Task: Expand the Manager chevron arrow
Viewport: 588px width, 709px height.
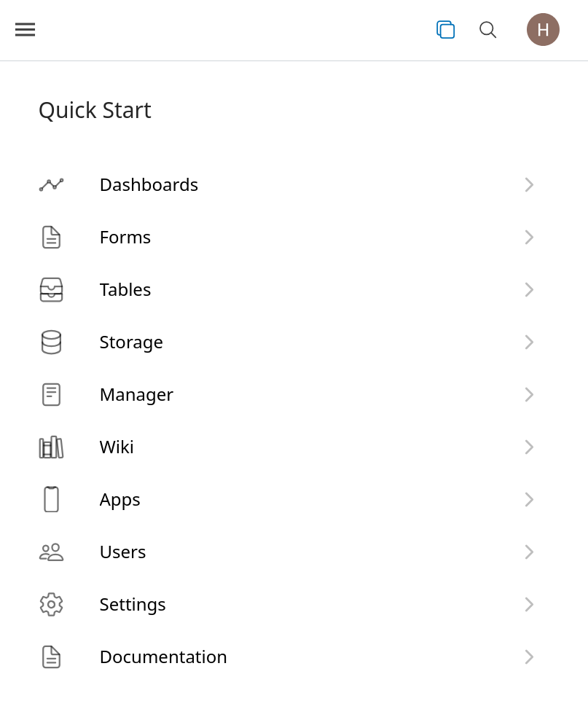Action: pyautogui.click(x=530, y=395)
